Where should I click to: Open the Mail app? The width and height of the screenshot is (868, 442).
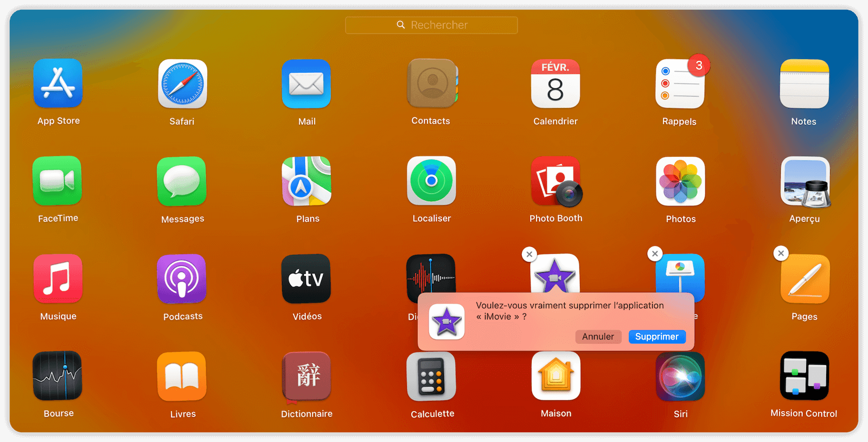coord(307,84)
